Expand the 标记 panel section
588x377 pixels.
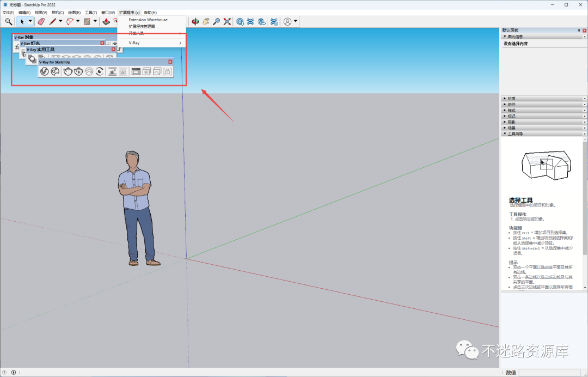pyautogui.click(x=505, y=116)
